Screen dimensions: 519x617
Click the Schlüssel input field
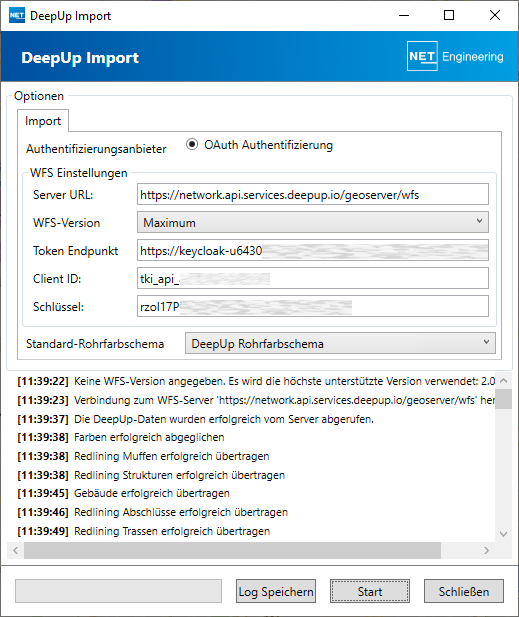pos(313,306)
